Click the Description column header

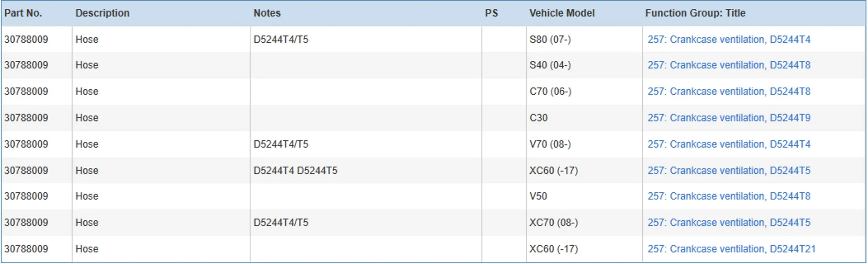tap(102, 13)
